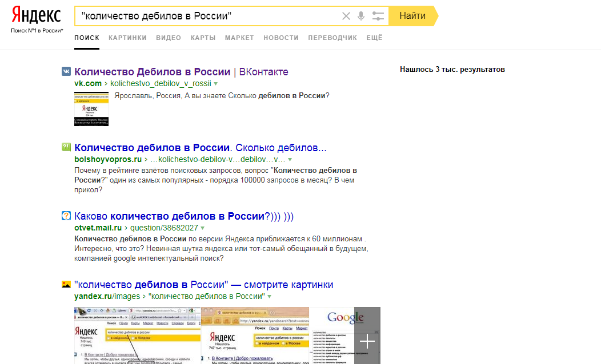
Task: Click the question/38682027 URL path
Action: pos(164,228)
